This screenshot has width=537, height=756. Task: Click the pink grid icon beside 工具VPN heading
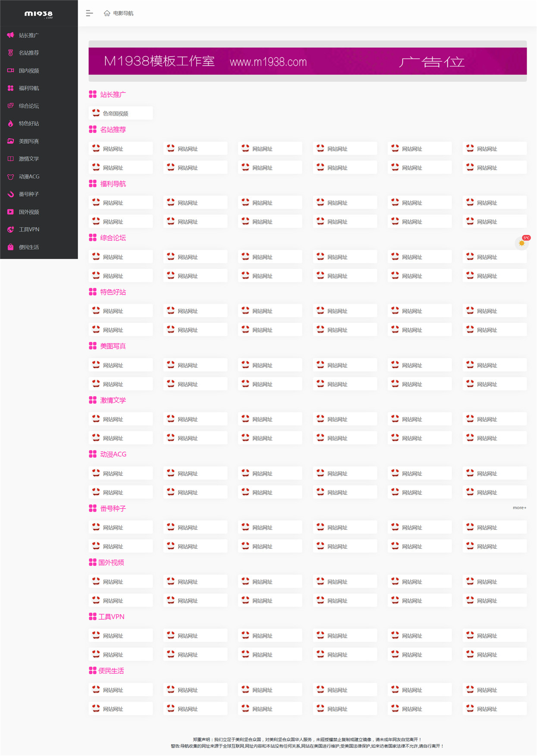click(x=93, y=617)
